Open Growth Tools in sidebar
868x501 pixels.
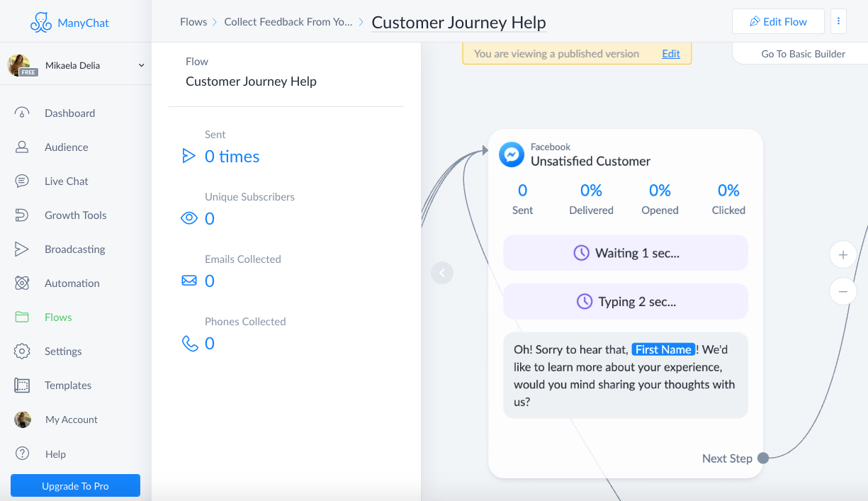pyautogui.click(x=76, y=215)
